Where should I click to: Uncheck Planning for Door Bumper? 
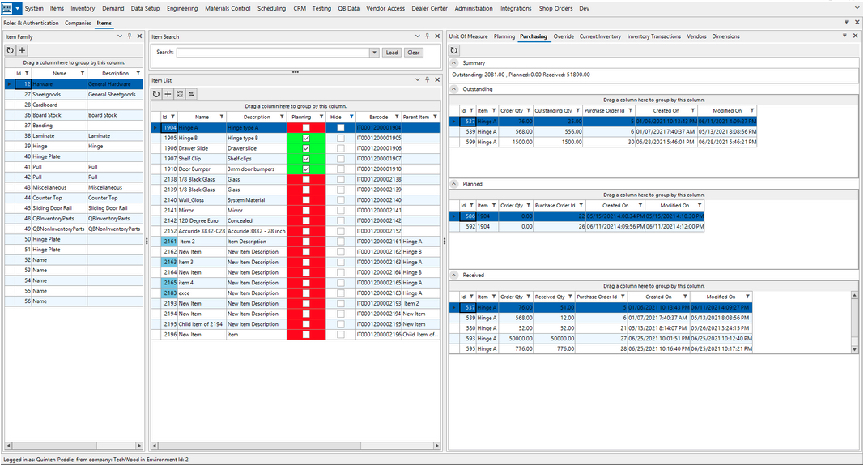pos(306,169)
